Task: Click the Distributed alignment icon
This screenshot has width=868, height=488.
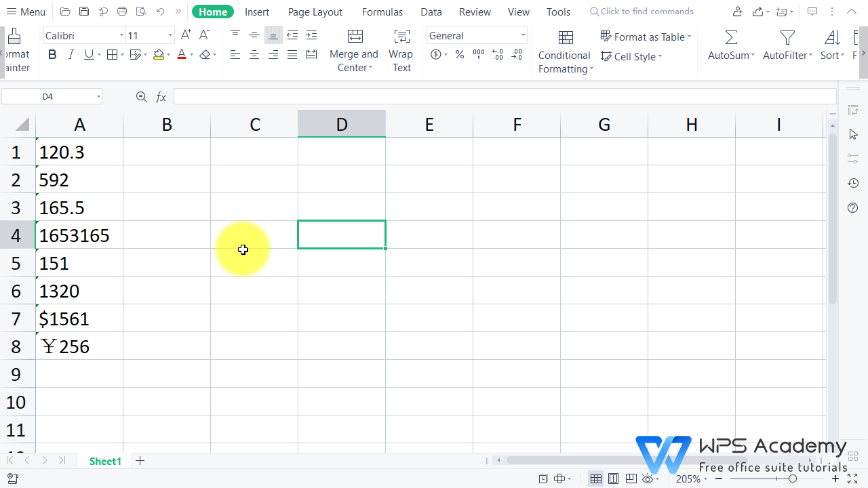Action: point(311,55)
